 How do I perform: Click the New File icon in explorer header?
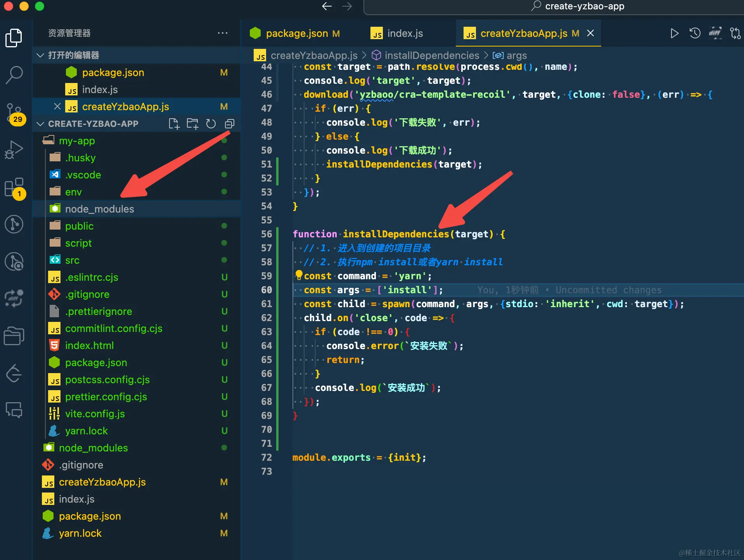[174, 124]
